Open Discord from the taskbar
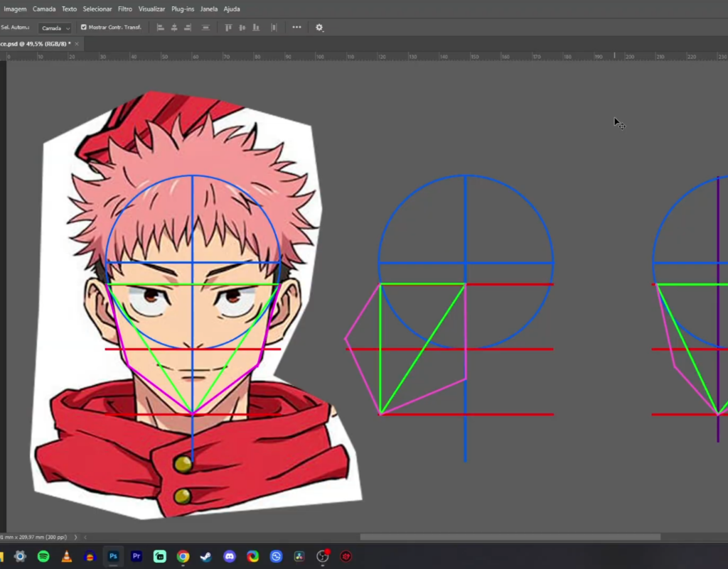Screen dimensions: 728x569 click(x=230, y=556)
